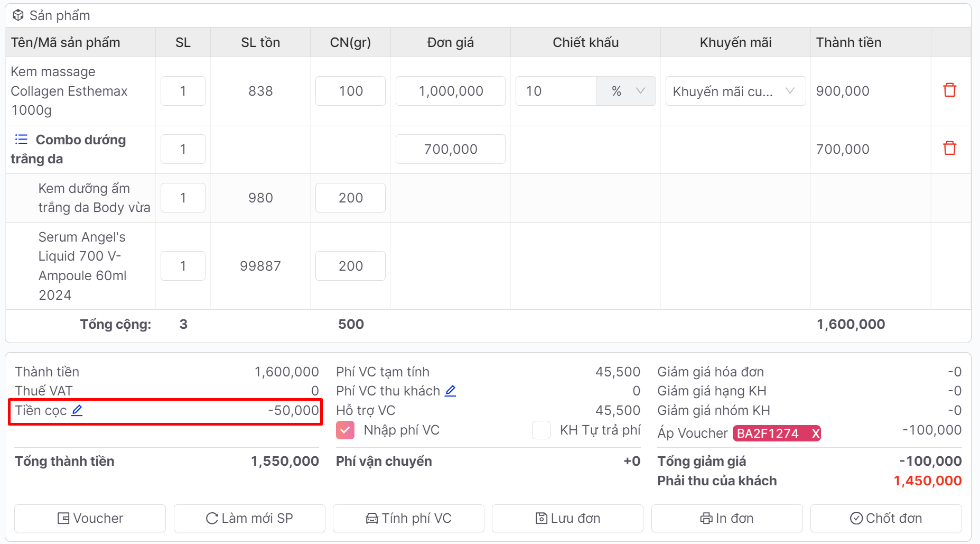Screen dimensions: 980x544
Task: Uncheck the Nhập phí VC checkbox
Action: [345, 430]
